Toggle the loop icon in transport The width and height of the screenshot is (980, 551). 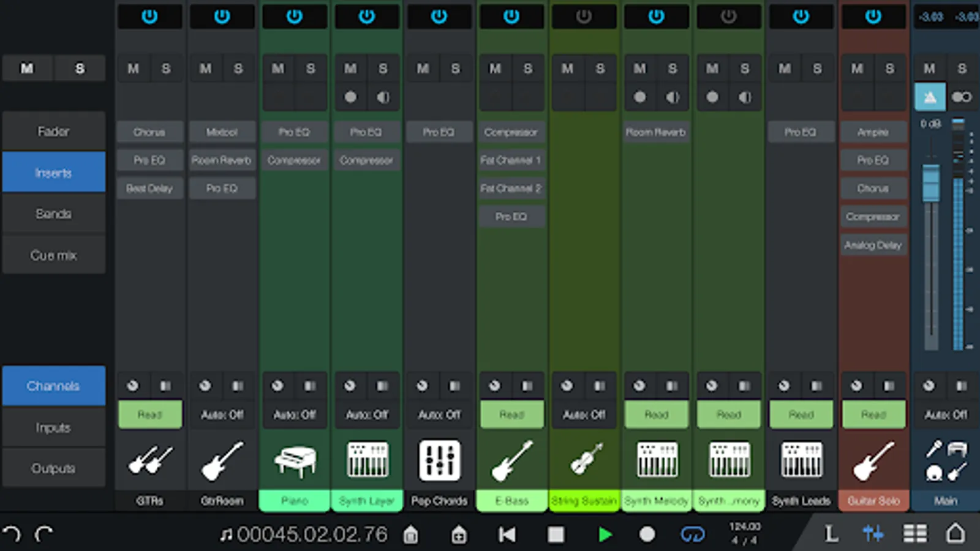[693, 534]
